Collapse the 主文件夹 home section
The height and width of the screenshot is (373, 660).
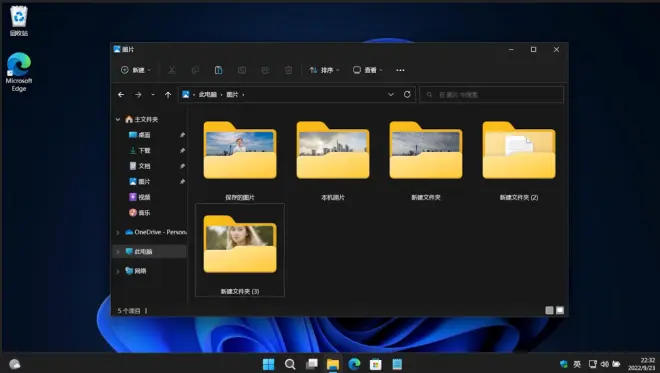pos(118,120)
